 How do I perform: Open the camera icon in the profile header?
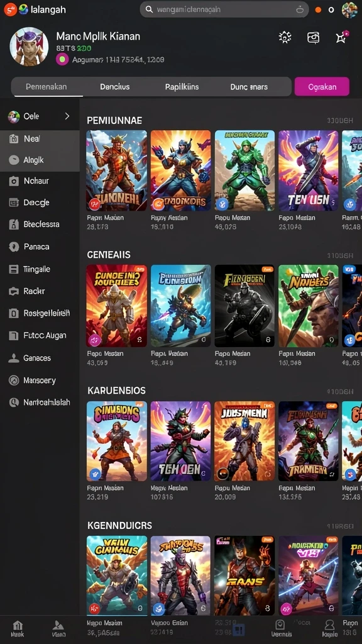[x=313, y=37]
